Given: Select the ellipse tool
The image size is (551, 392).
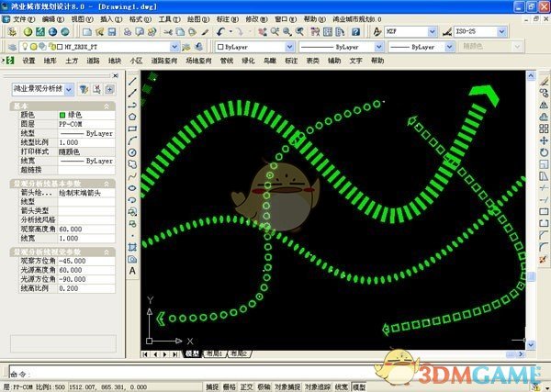Looking at the screenshot, I should [x=132, y=188].
